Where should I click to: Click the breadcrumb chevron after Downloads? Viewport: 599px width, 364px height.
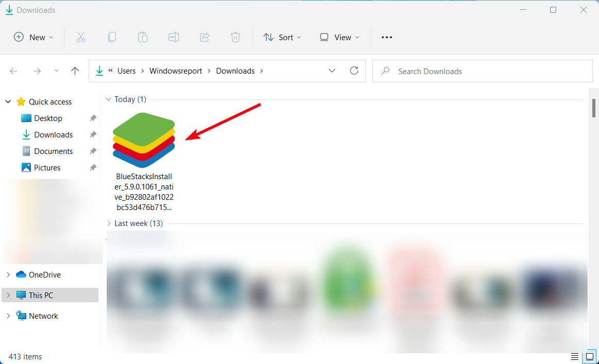pyautogui.click(x=262, y=71)
